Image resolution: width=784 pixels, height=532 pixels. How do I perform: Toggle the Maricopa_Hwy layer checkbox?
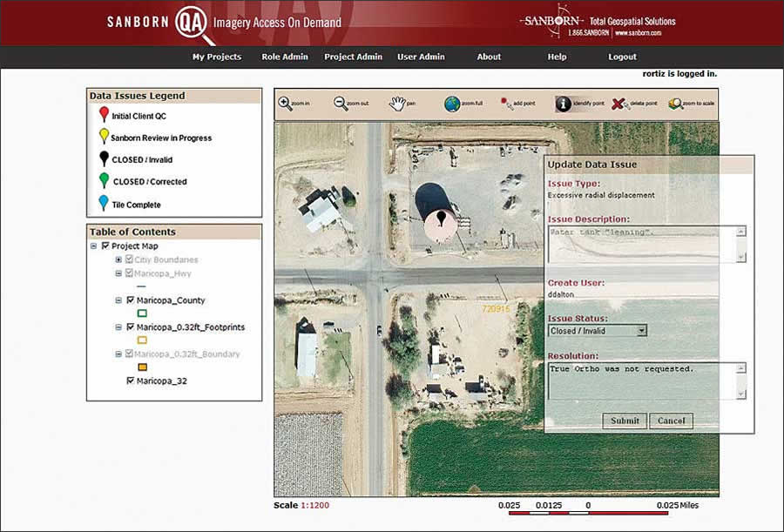130,273
